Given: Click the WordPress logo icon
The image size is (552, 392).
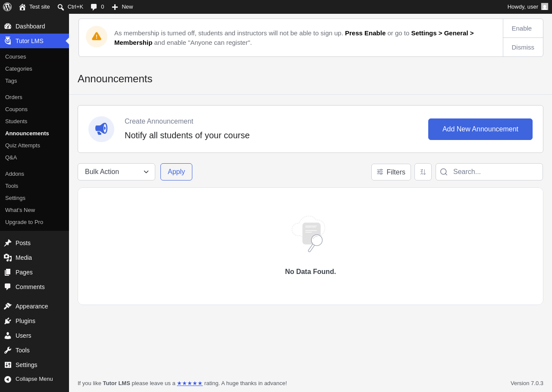Looking at the screenshot, I should [x=7, y=7].
